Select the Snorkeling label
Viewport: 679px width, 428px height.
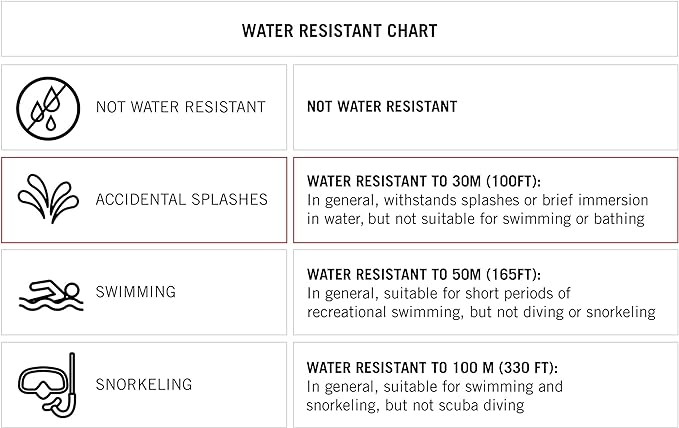144,384
